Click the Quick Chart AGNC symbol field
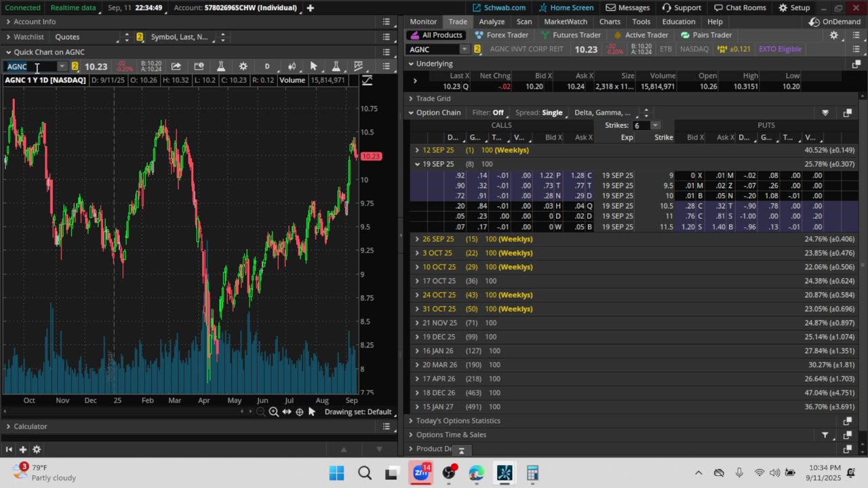This screenshot has width=868, height=488. (30, 66)
